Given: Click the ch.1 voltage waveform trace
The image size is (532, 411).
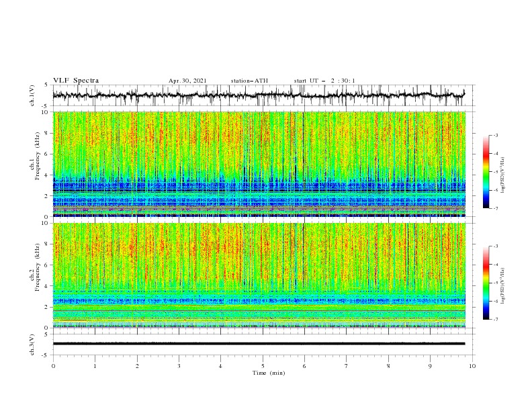Looking at the screenshot, I should 259,95.
